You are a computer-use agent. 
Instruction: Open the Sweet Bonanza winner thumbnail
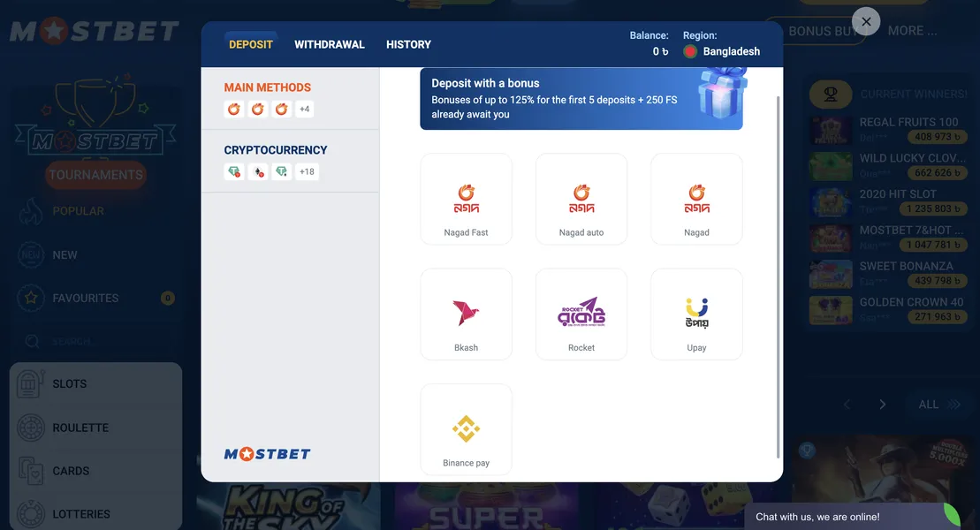click(830, 273)
